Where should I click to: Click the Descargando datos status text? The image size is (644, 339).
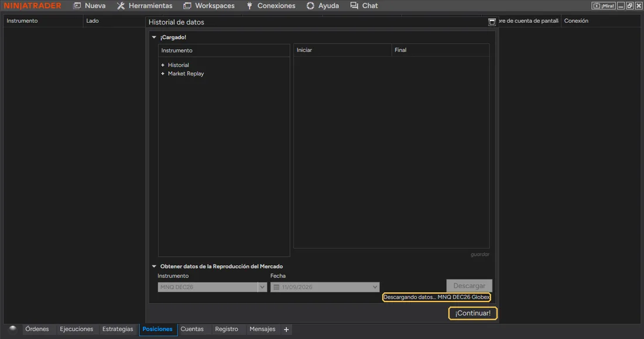pos(437,297)
